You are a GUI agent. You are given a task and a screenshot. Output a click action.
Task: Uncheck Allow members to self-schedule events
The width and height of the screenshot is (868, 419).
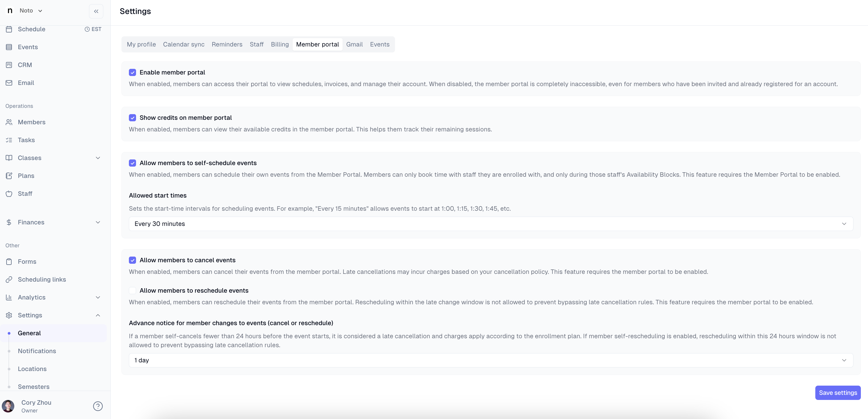pyautogui.click(x=132, y=163)
